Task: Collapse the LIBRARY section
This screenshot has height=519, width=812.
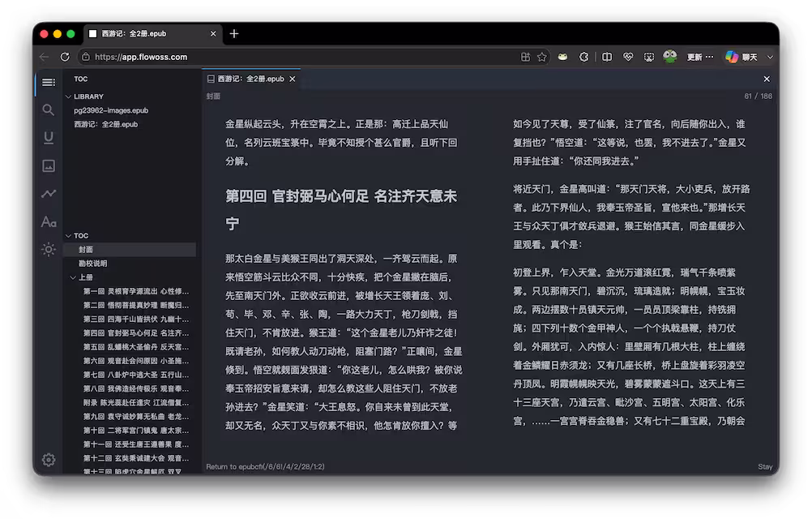Action: [x=68, y=97]
